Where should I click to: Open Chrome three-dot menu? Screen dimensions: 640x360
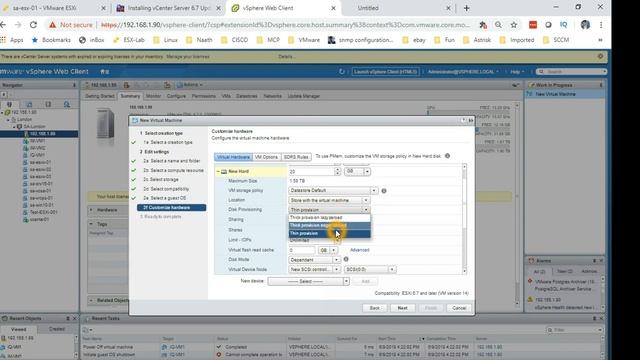(601, 25)
